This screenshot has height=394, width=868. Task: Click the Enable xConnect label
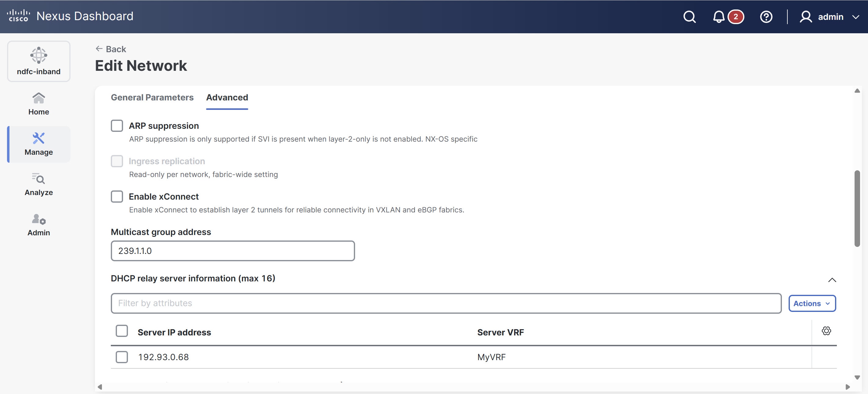(164, 196)
